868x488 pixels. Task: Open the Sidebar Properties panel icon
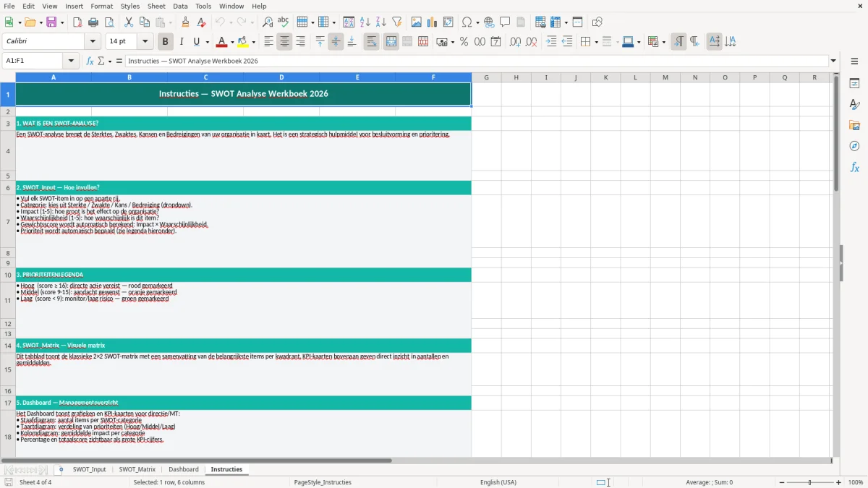pos(854,84)
